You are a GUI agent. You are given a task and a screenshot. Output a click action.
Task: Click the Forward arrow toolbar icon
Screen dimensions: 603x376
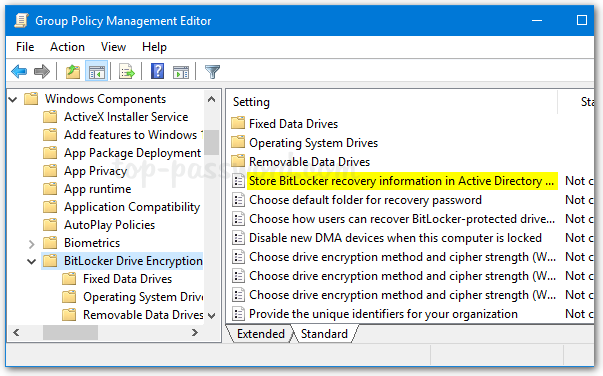pos(42,72)
